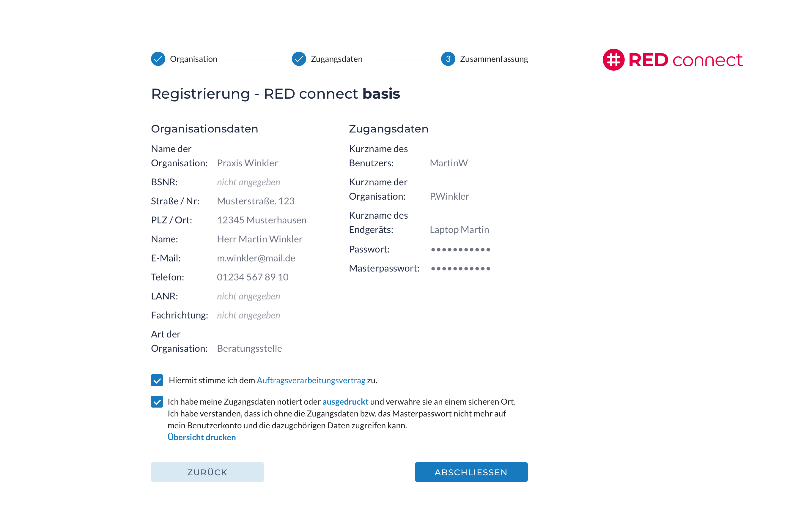Switch to the Zugangsdaten step label
Viewport: 812px width, 505px height.
[336, 59]
